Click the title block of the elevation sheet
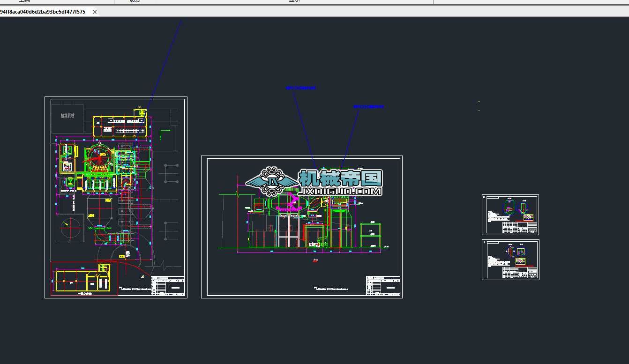The height and width of the screenshot is (364, 629). click(383, 286)
